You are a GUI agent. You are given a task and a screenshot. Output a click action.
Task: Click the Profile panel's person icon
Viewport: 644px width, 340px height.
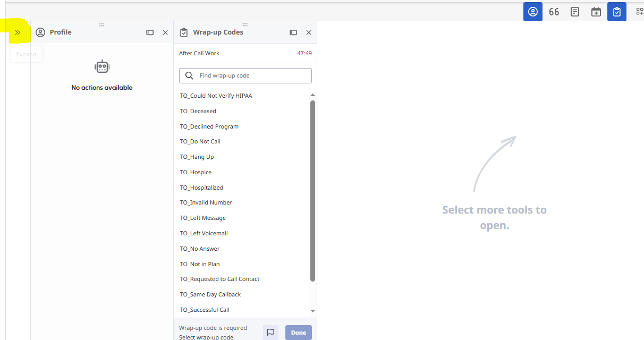[40, 32]
